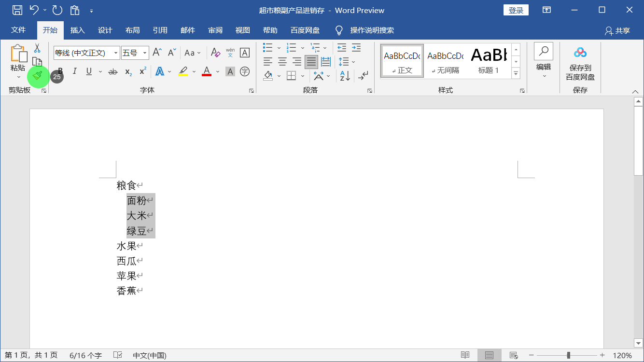This screenshot has width=644, height=362.
Task: Clear all formatting with the eraser A icon
Action: [x=216, y=53]
